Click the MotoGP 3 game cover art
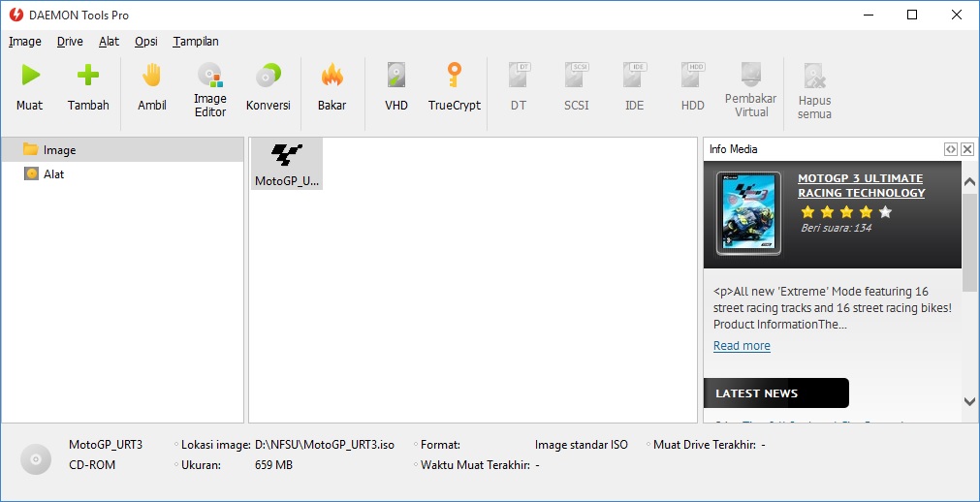The height and width of the screenshot is (502, 980). click(748, 213)
